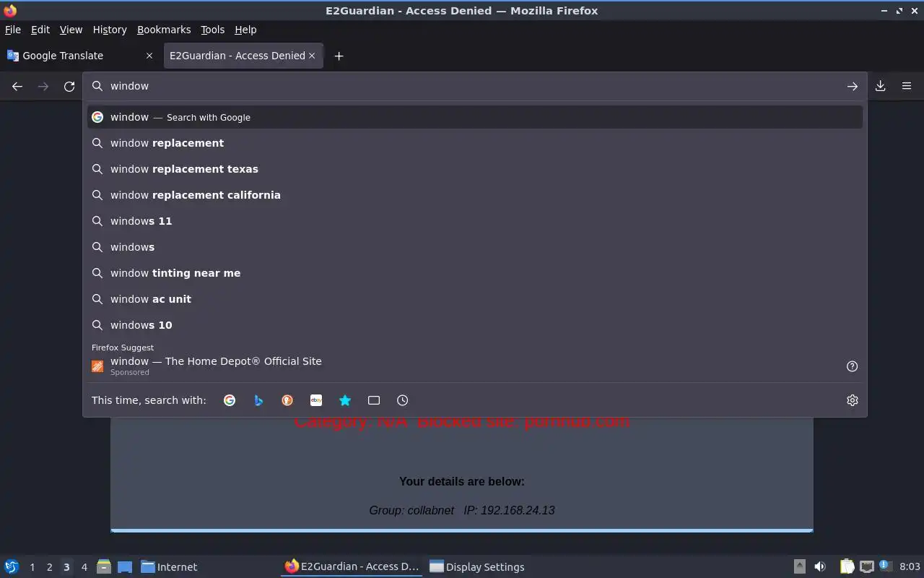Open the Bookmarks menu

tap(164, 30)
